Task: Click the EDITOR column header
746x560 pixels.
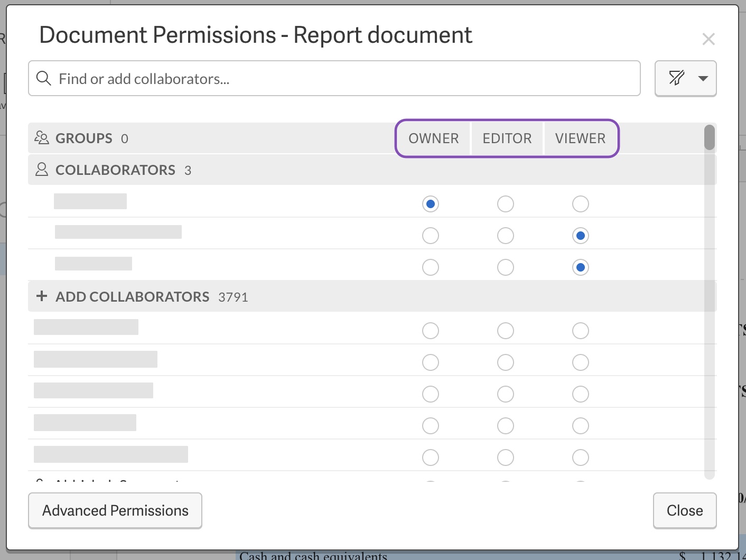Action: pos(507,138)
